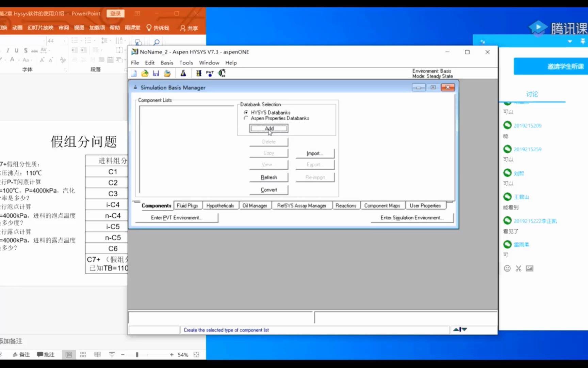Click the Oil Environment column icon
This screenshot has width=588, height=368.
(199, 73)
